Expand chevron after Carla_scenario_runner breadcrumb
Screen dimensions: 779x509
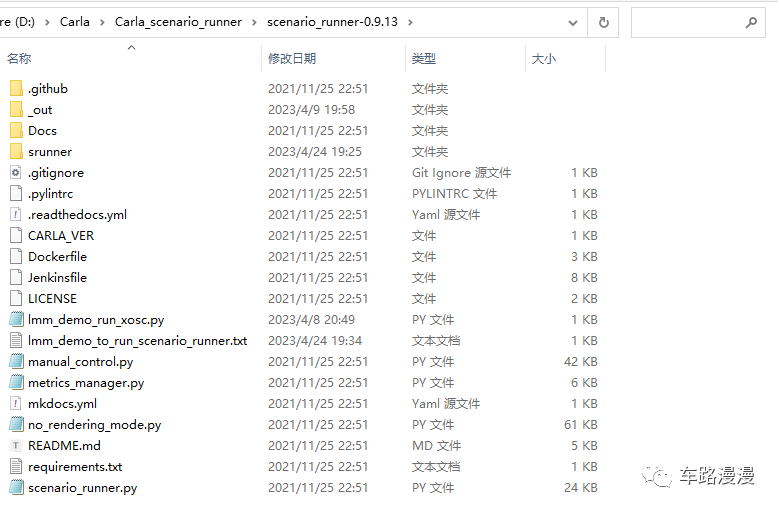click(254, 22)
